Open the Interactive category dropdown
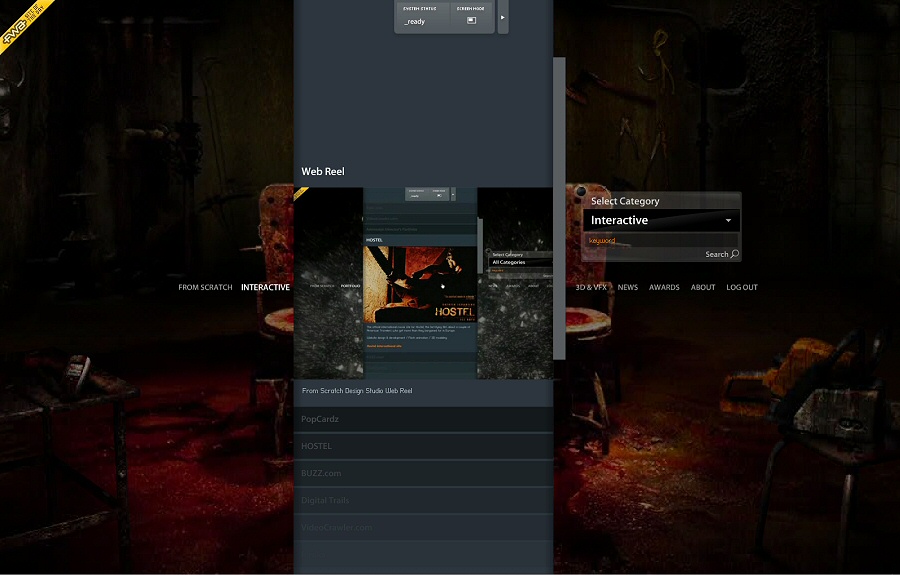900x575 pixels. pyautogui.click(x=661, y=220)
